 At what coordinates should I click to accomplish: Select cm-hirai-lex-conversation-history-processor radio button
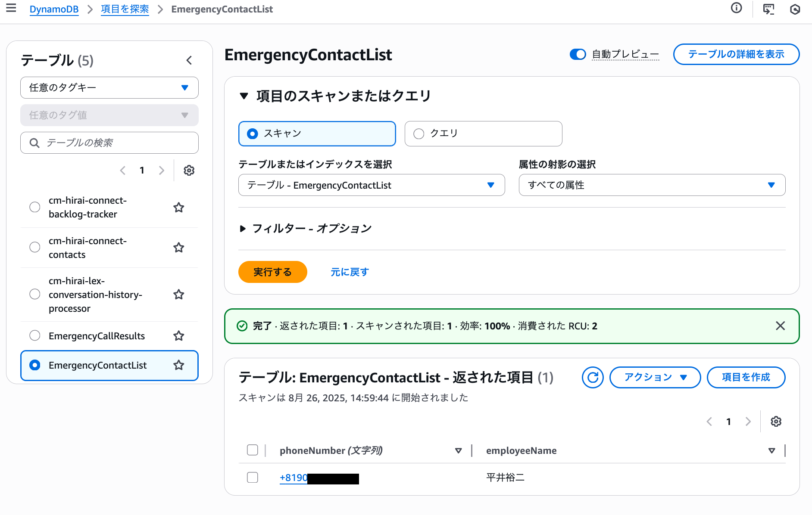[x=35, y=294]
